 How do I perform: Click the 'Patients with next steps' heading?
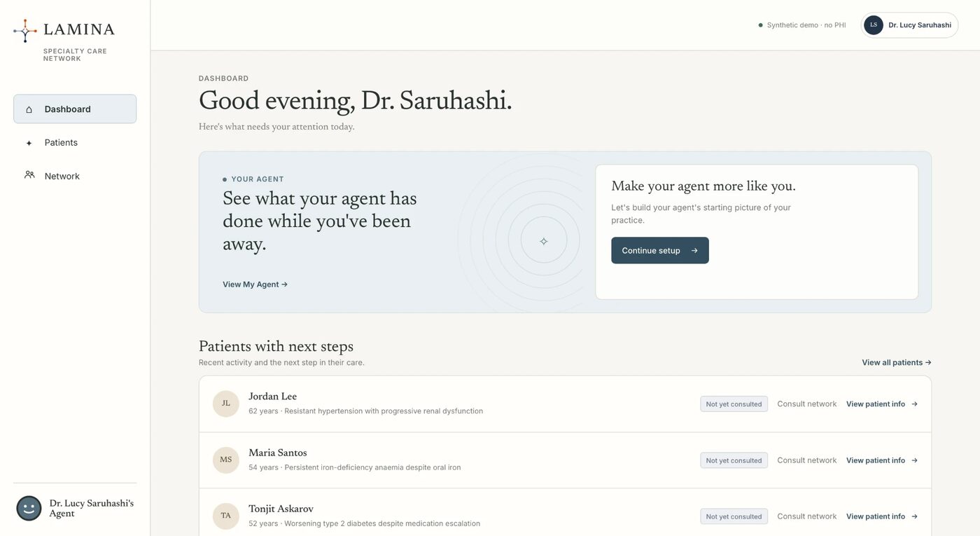(x=276, y=347)
